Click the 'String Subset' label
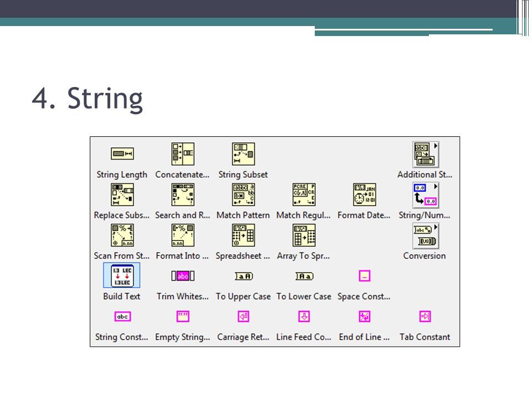Viewport: 532px width, 399px height. pyautogui.click(x=243, y=175)
